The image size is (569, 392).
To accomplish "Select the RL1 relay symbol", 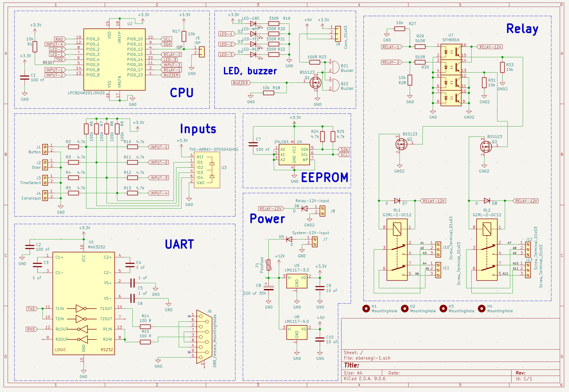I will point(397,250).
